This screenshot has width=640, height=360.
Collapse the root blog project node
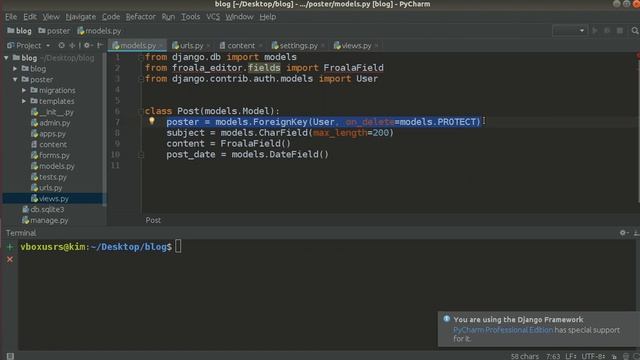click(x=7, y=58)
